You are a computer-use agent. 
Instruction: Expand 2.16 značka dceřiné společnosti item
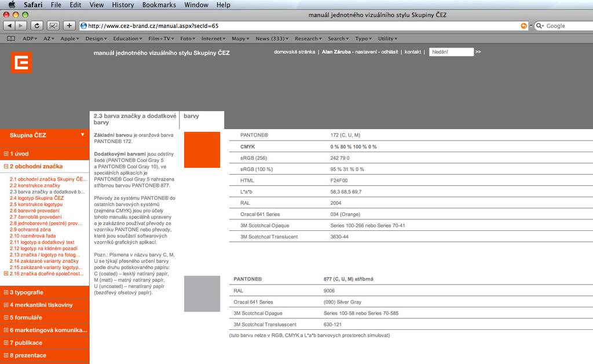coord(6,273)
